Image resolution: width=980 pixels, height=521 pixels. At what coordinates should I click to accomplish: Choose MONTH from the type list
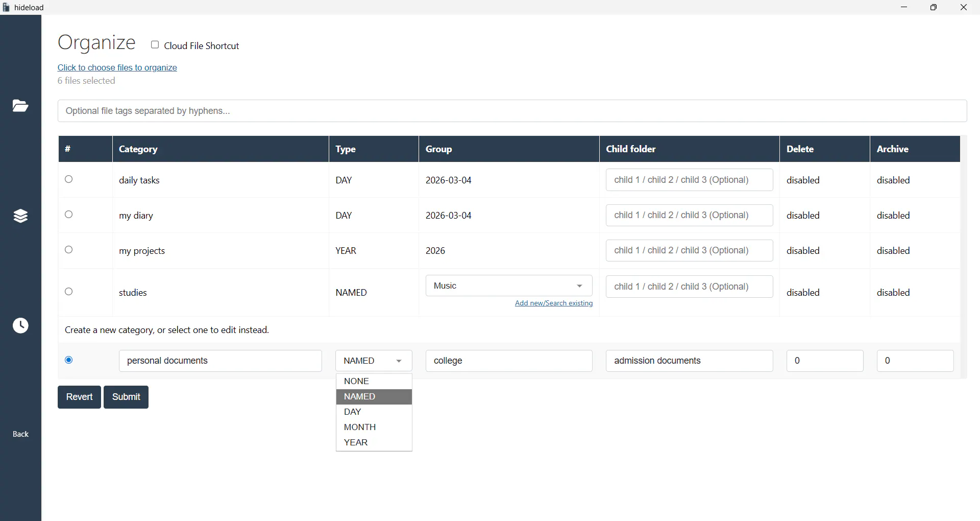(x=374, y=427)
